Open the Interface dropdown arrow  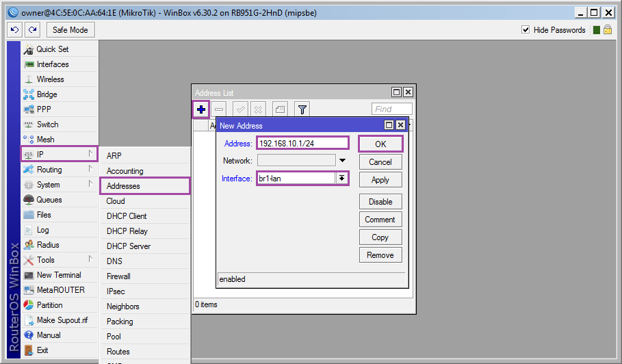[x=341, y=179]
